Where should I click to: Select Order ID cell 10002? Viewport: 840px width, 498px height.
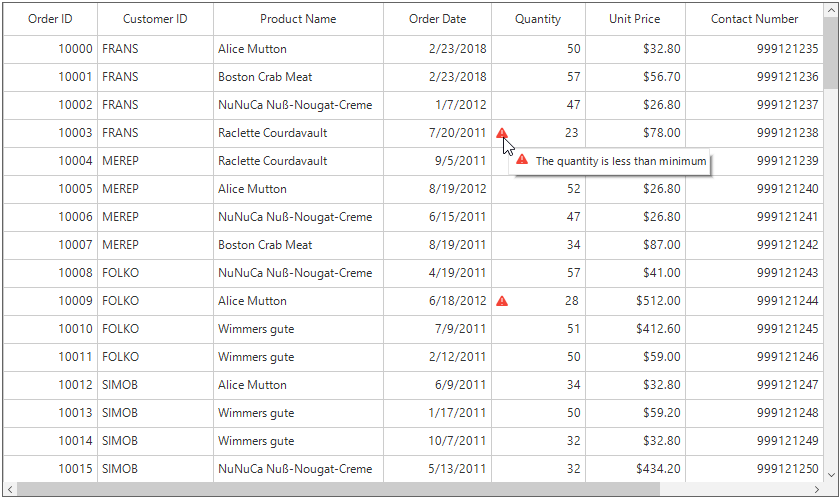point(50,105)
